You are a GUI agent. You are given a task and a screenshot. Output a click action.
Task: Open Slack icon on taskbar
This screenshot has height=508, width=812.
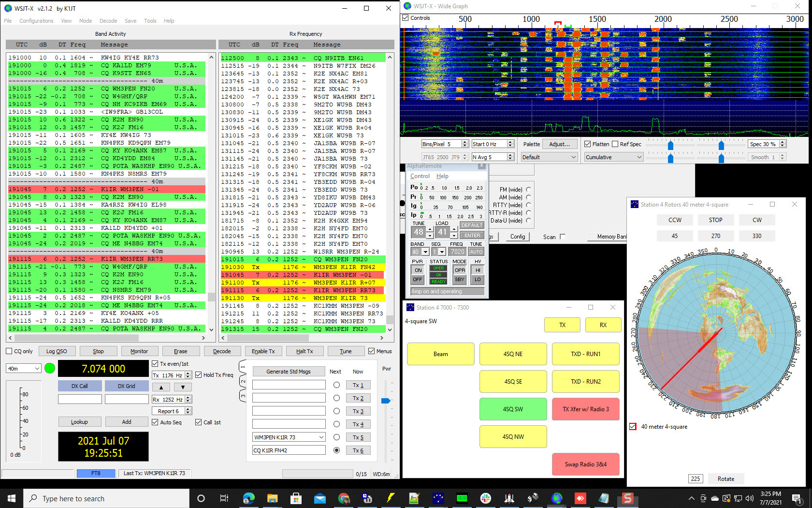pyautogui.click(x=486, y=498)
